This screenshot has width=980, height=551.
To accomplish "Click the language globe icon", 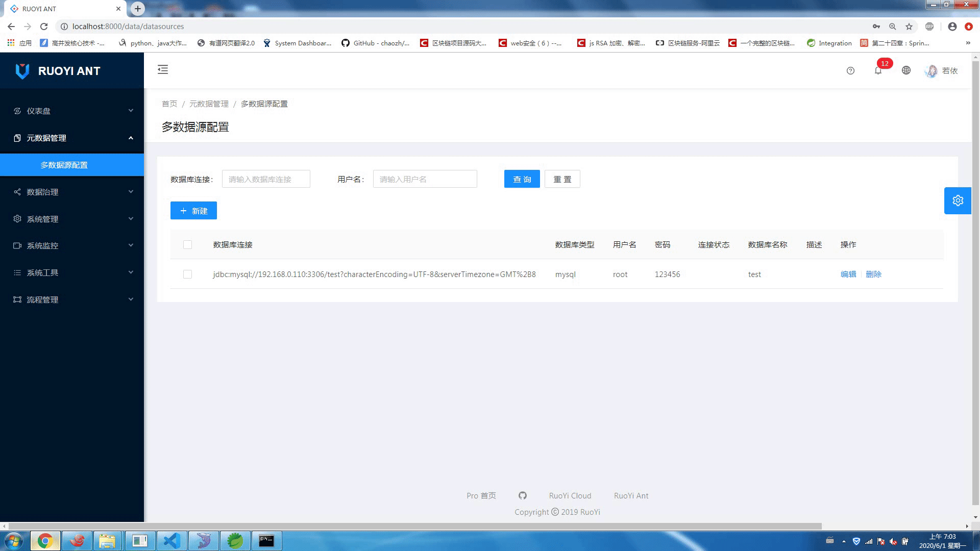I will pos(906,70).
